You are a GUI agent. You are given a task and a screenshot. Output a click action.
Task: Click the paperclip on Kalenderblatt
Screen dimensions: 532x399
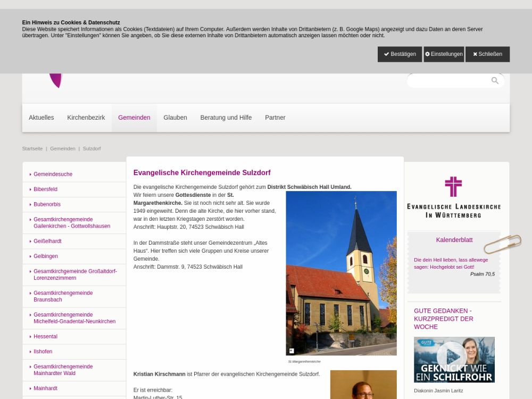502,244
